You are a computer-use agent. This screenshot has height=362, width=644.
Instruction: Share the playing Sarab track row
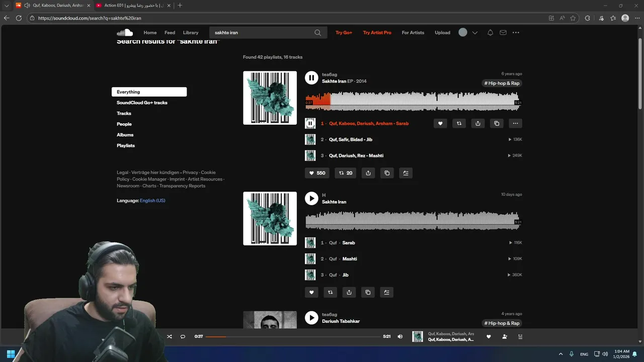pyautogui.click(x=478, y=123)
